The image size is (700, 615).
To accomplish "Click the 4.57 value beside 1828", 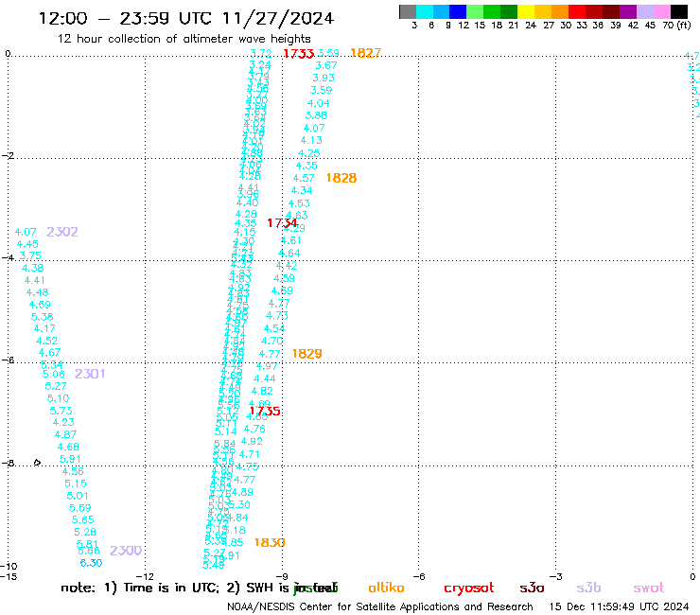I will tap(304, 178).
